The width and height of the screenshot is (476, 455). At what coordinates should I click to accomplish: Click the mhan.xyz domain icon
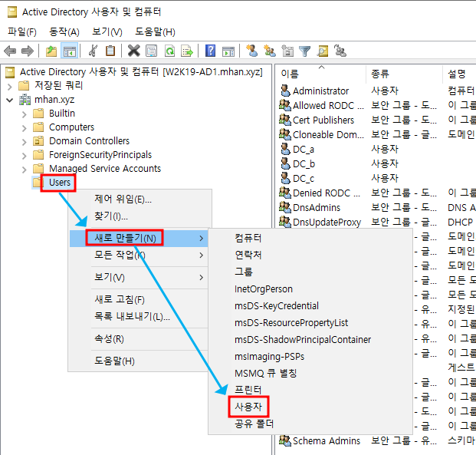[25, 100]
